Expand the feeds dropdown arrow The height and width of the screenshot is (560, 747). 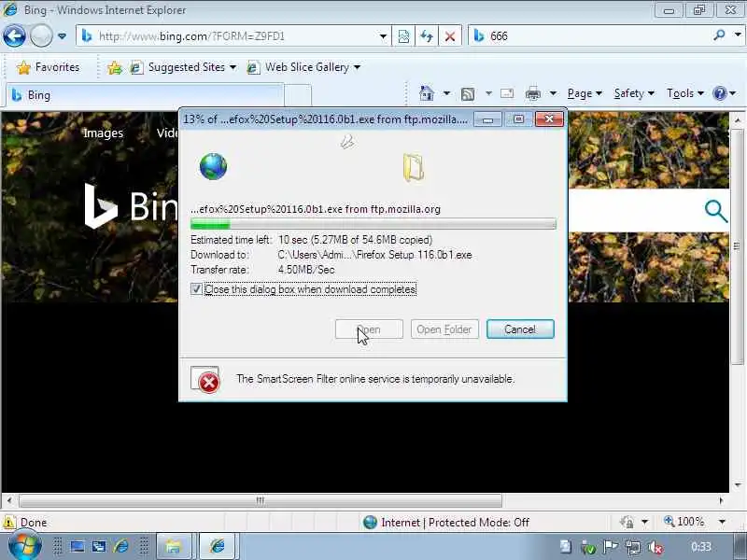488,93
